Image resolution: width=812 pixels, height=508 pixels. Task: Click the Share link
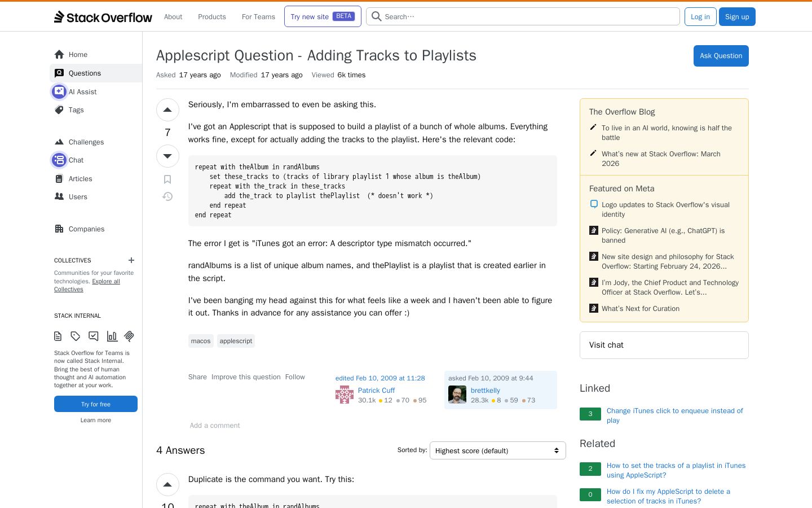197,377
